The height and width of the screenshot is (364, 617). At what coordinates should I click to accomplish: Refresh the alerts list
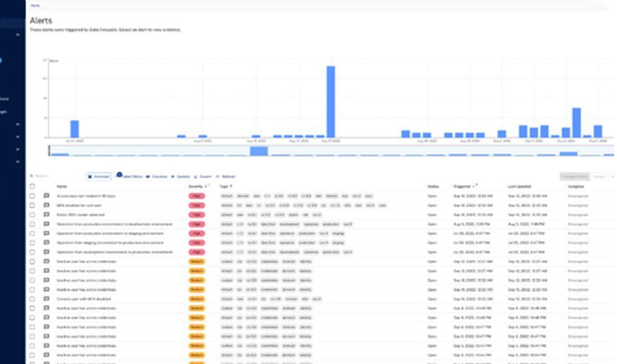pos(226,176)
